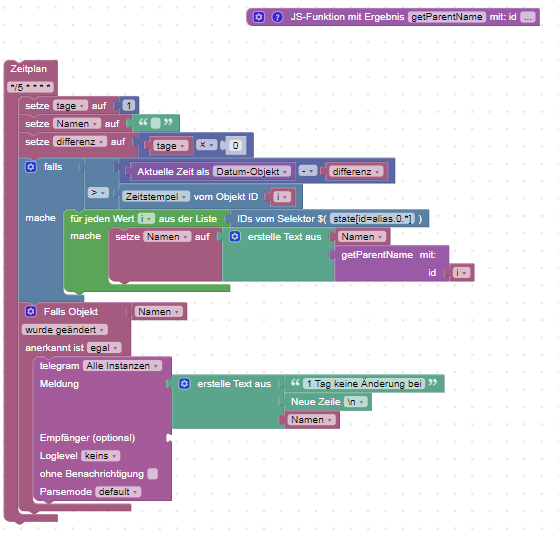Image resolution: width=559 pixels, height=533 pixels.
Task: Open the Parsemode default dropdown
Action: coord(118,492)
